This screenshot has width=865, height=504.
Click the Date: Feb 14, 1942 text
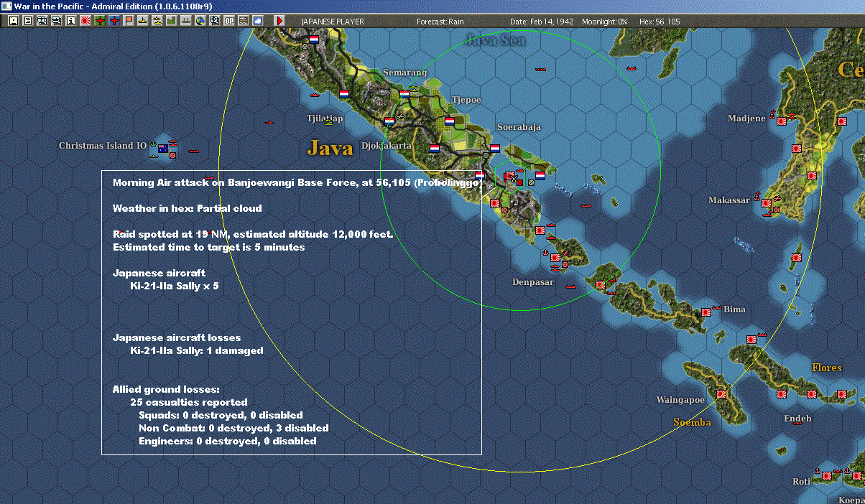[x=541, y=22]
